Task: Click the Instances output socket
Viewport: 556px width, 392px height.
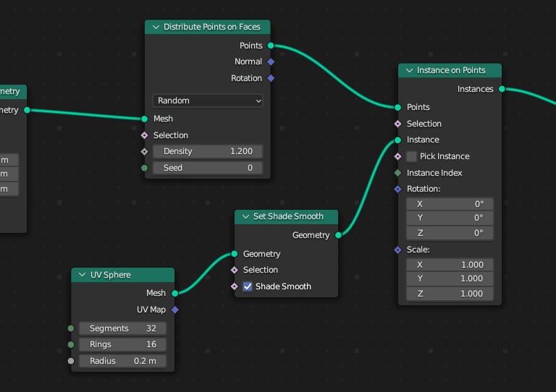Action: pyautogui.click(x=502, y=89)
